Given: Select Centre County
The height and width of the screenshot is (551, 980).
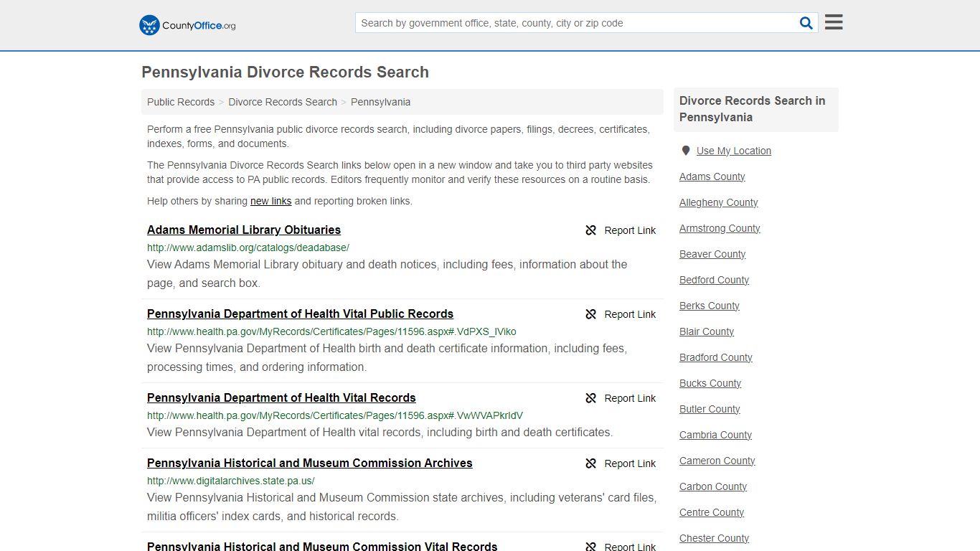Looking at the screenshot, I should pyautogui.click(x=712, y=512).
